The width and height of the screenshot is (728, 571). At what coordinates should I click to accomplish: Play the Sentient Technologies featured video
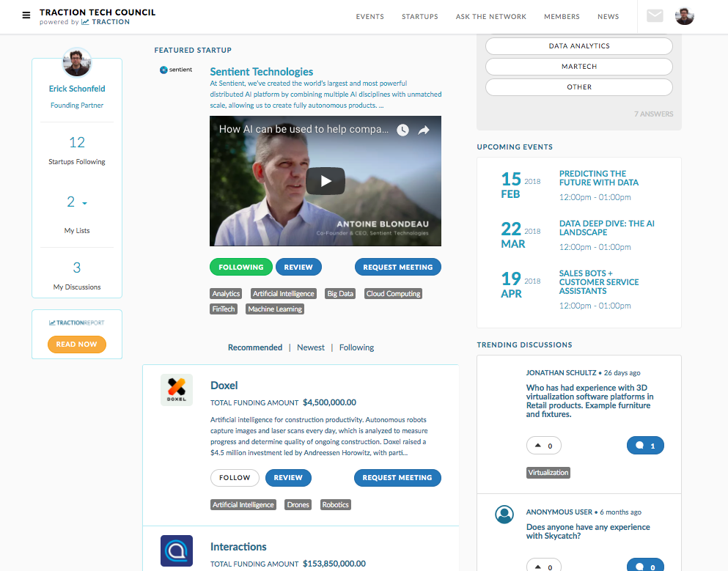click(325, 180)
